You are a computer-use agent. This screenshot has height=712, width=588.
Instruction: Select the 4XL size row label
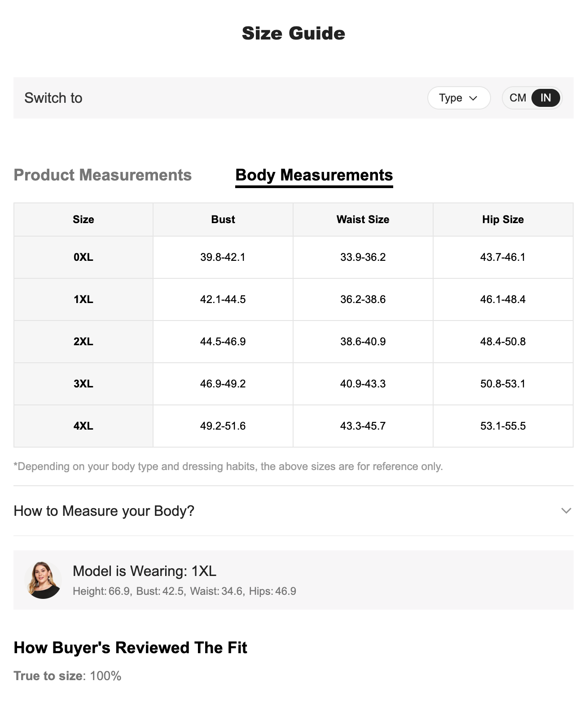click(x=83, y=426)
